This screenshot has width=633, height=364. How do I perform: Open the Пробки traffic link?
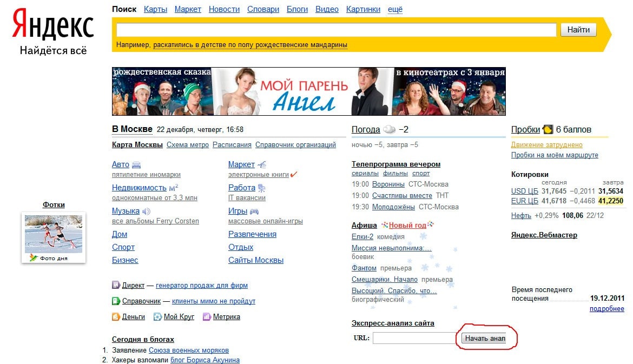(x=526, y=130)
